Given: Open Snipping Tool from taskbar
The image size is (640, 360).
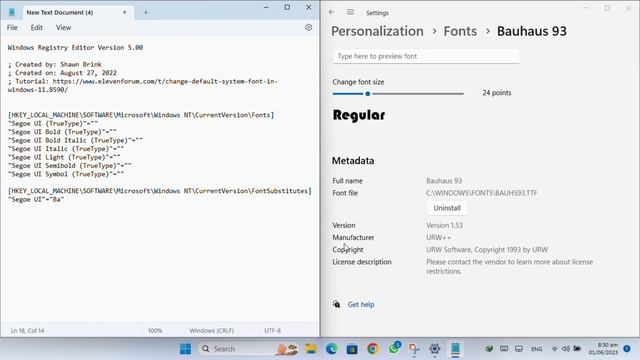Looking at the screenshot, I should point(414,349).
